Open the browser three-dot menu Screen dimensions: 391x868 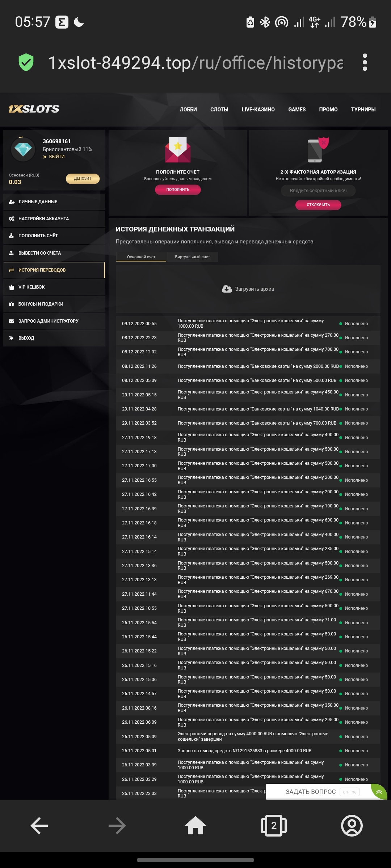click(365, 62)
